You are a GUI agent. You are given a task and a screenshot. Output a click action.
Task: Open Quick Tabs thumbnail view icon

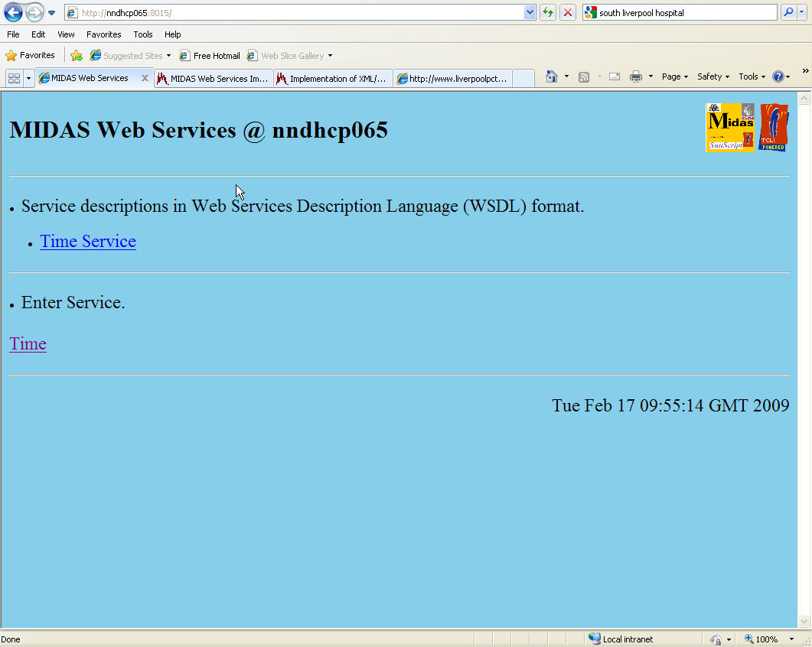point(14,78)
